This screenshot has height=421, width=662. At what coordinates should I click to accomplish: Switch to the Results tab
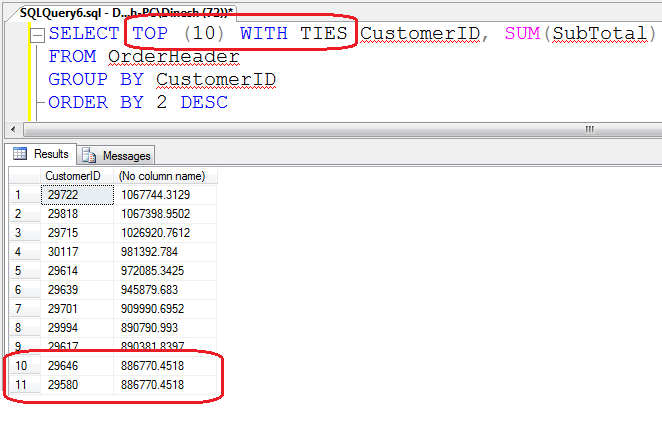coord(41,154)
